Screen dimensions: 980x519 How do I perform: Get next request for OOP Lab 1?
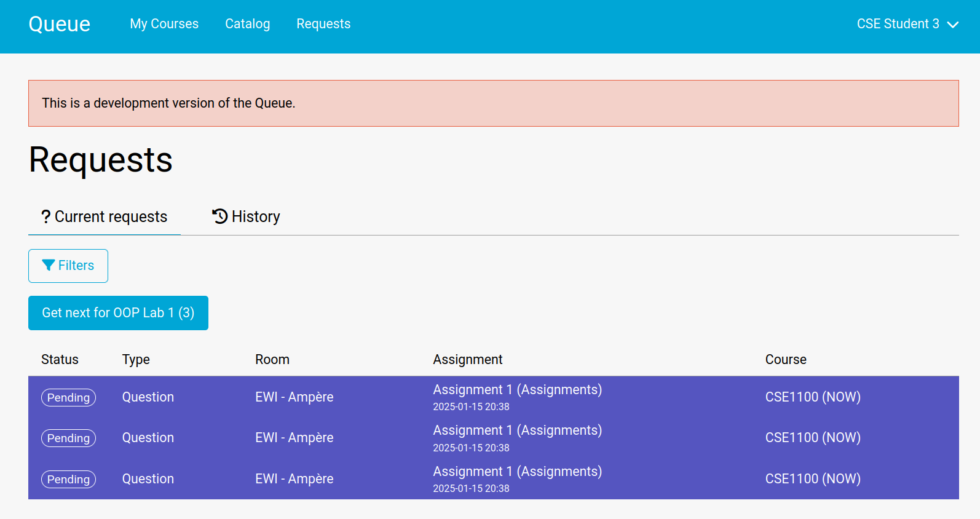coord(118,313)
